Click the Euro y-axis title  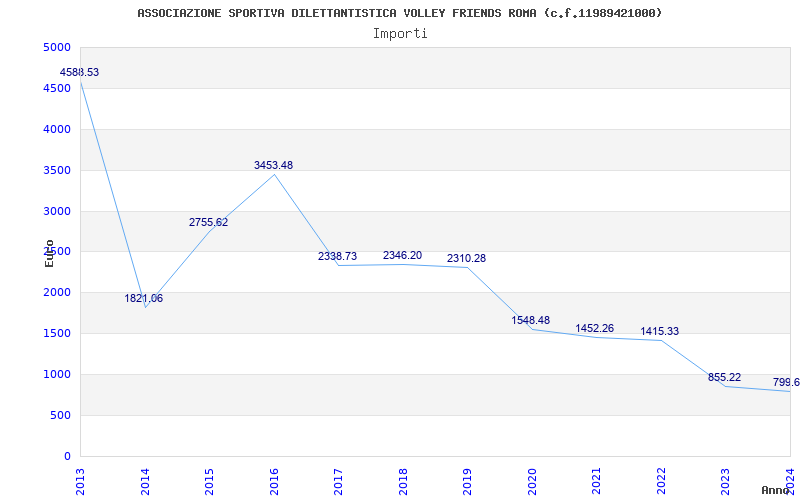[x=49, y=253]
